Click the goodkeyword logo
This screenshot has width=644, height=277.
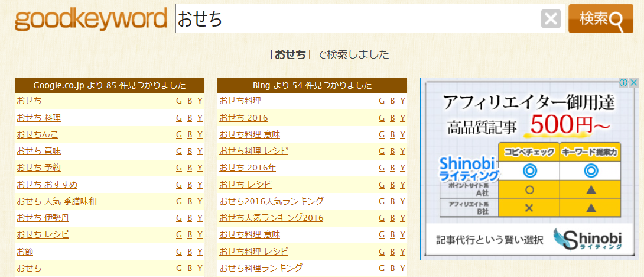[91, 20]
